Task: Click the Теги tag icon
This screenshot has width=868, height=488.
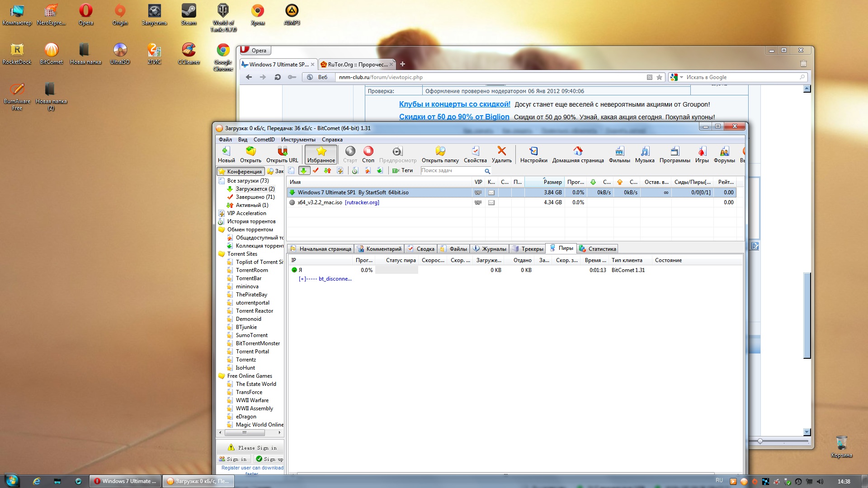Action: pyautogui.click(x=396, y=171)
